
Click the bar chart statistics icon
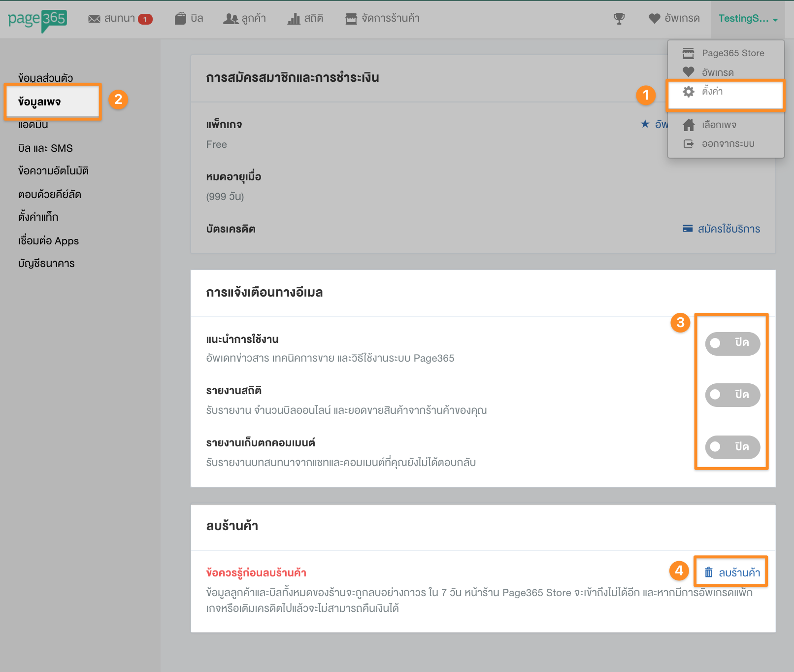coord(294,19)
